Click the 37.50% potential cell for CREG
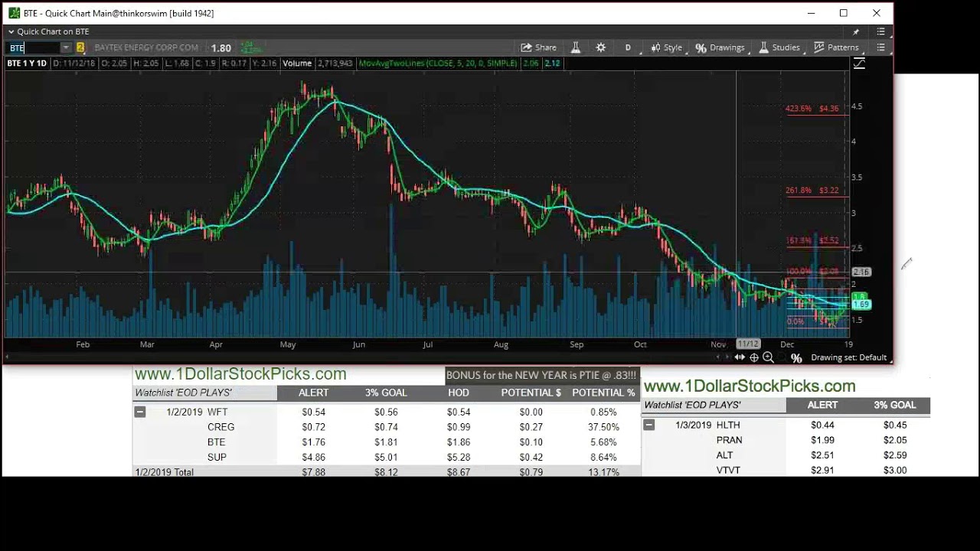This screenshot has width=980, height=551. point(603,427)
